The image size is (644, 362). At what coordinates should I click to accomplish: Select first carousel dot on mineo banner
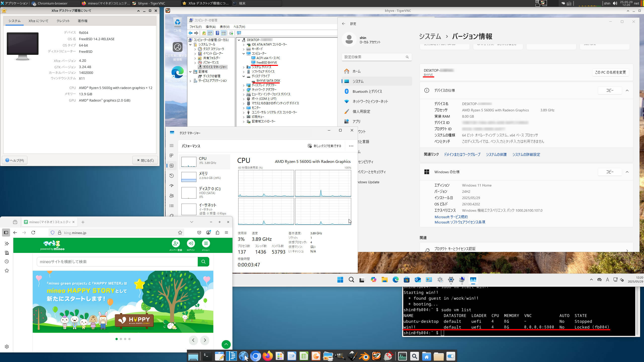tap(116, 339)
